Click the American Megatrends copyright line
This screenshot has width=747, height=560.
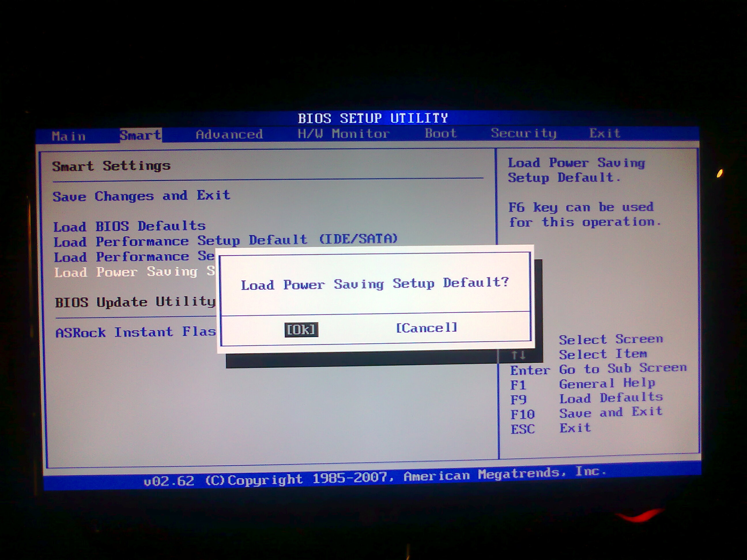tap(375, 476)
